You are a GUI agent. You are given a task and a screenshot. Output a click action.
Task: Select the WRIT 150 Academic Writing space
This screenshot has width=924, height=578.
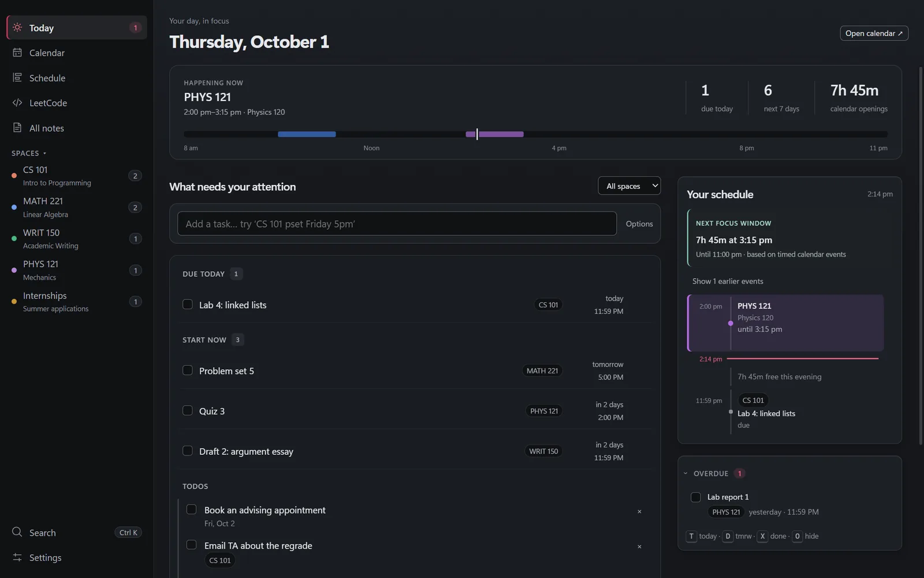[77, 239]
